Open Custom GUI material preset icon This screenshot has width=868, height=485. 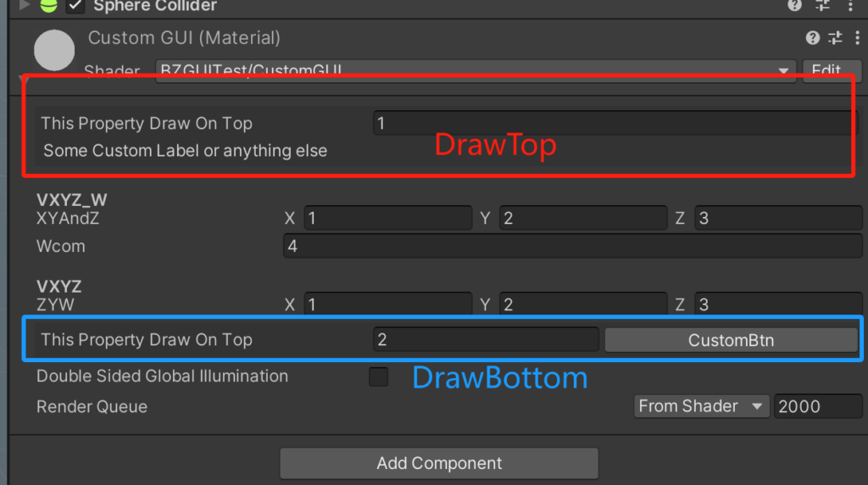(x=835, y=37)
